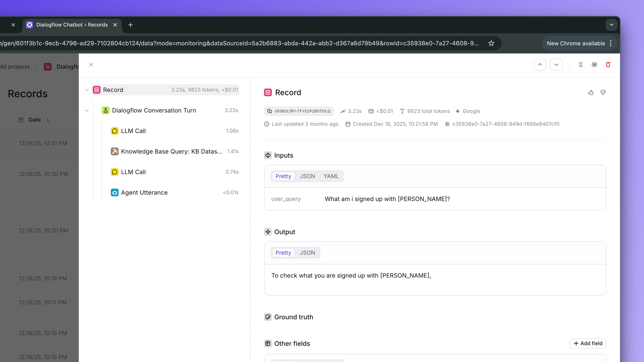644x362 pixels.
Task: Go to next record with down chevron
Action: click(556, 65)
